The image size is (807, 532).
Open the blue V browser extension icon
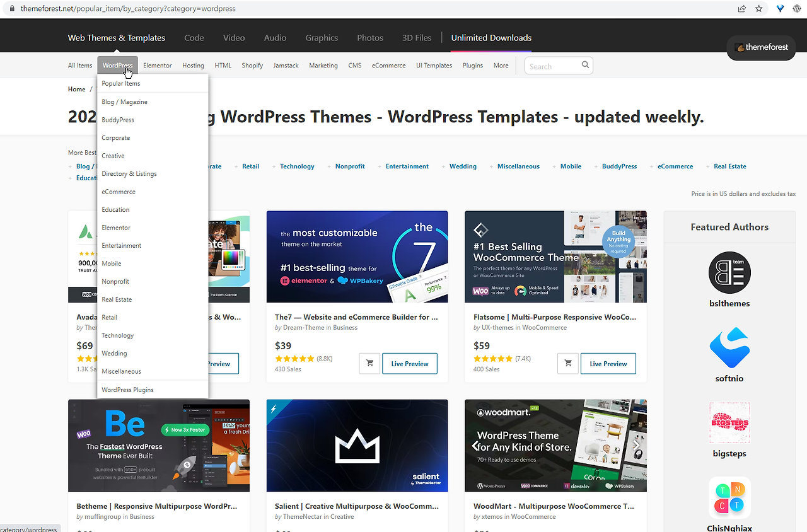pos(780,9)
